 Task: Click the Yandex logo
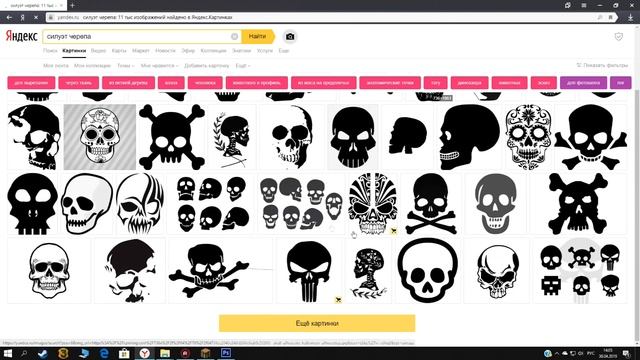22,36
